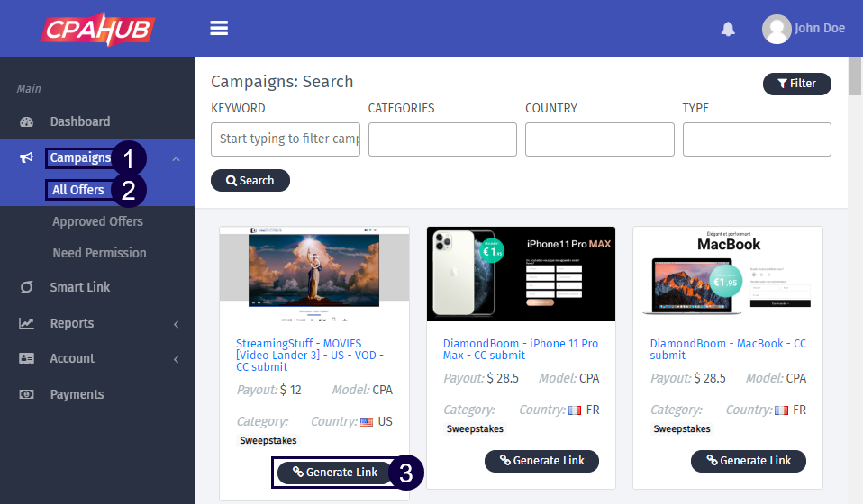This screenshot has height=504, width=863.
Task: Click the Account card icon
Action: [27, 358]
